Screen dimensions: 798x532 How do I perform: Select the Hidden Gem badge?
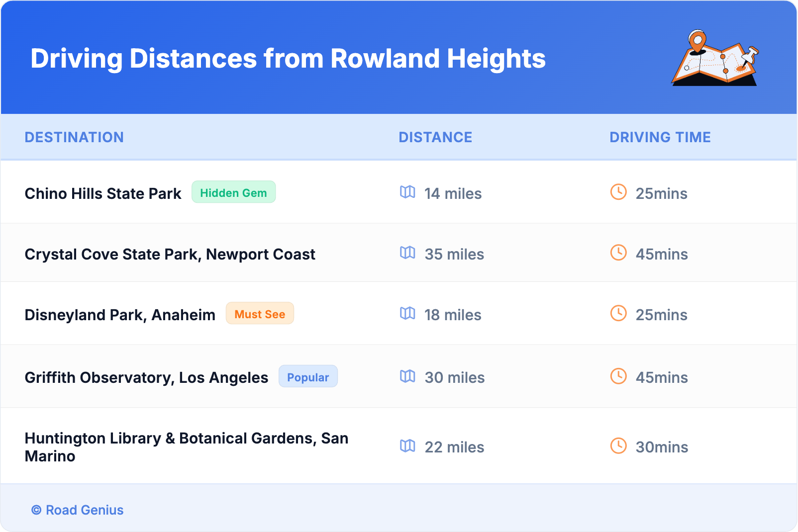[233, 192]
